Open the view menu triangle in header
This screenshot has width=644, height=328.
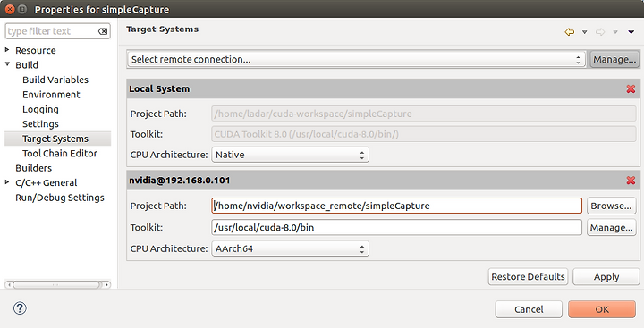tap(631, 32)
